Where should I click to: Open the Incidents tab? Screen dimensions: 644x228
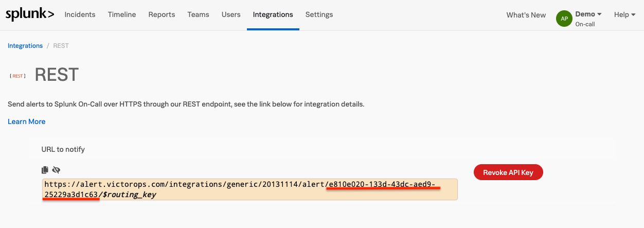(80, 15)
